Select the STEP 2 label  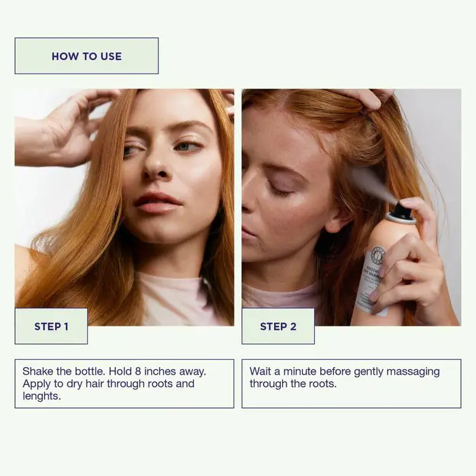278,326
